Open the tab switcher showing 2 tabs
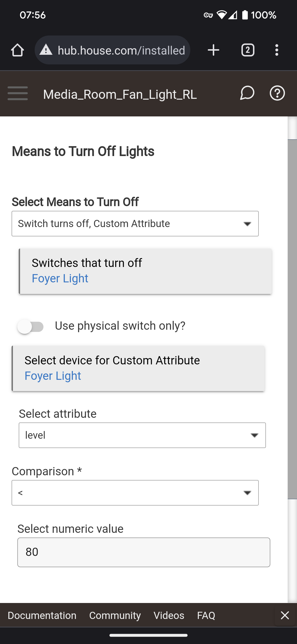 coord(247,50)
